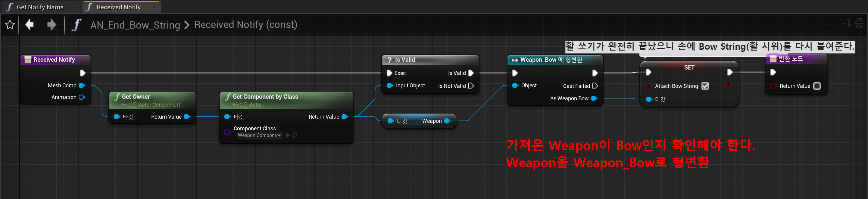This screenshot has width=868, height=199.
Task: Click the function icon beside breadcrumb
Action: point(77,25)
